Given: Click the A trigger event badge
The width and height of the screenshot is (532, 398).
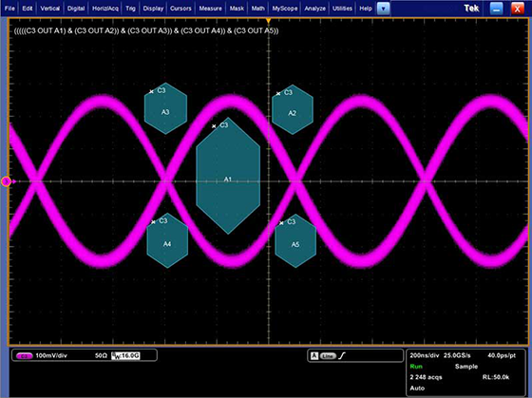Looking at the screenshot, I should point(314,356).
